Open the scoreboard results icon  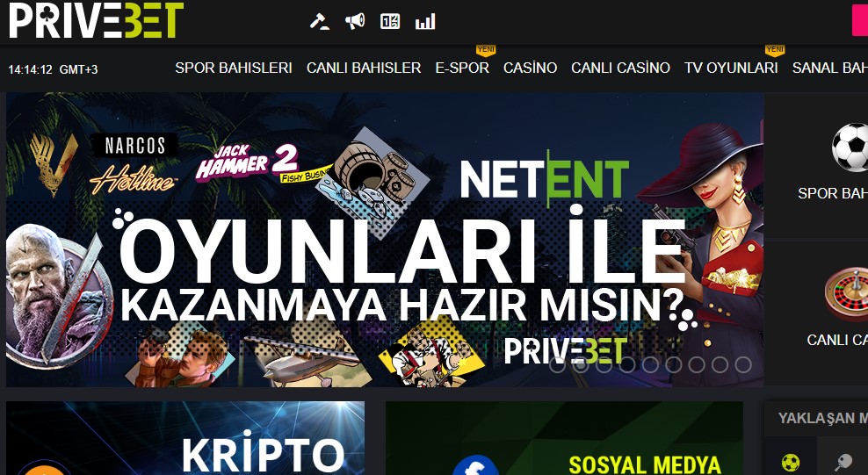(x=390, y=22)
